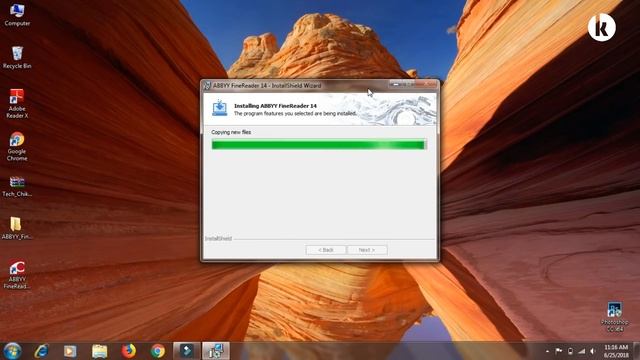The height and width of the screenshot is (360, 640).
Task: Select Adobe Reader X desktop shortcut
Action: coord(17,104)
